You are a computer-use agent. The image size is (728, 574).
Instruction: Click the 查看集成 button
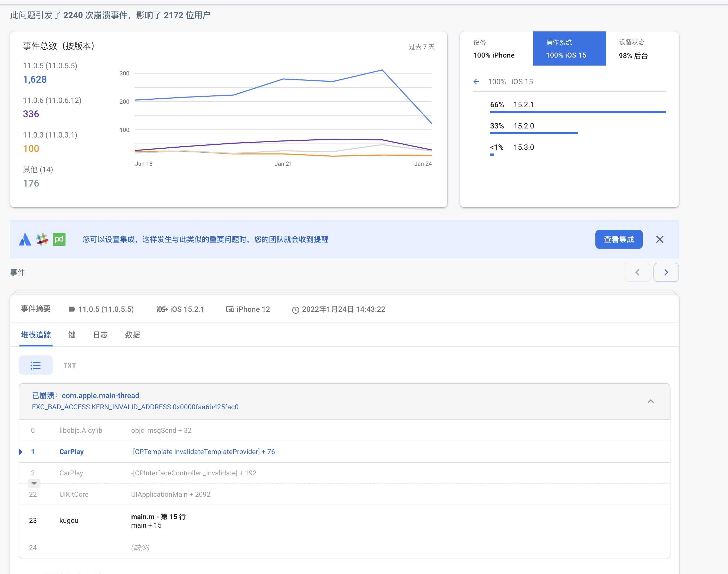(619, 239)
